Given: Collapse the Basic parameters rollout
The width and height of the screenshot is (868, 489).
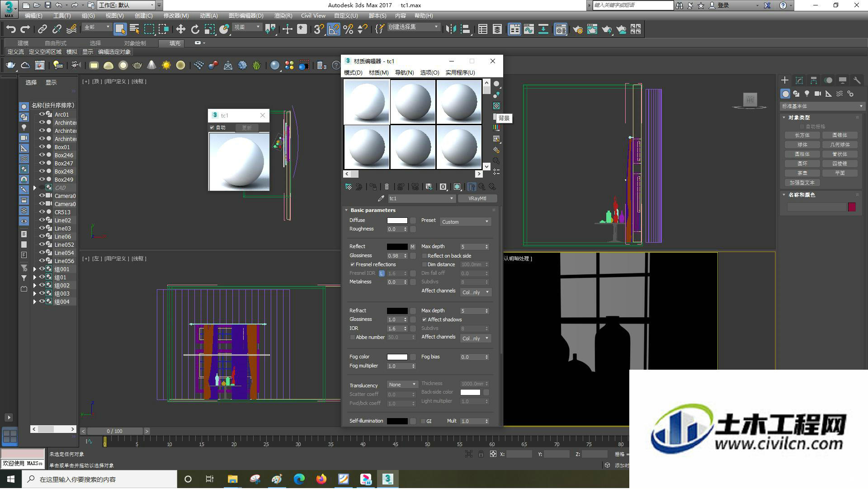Looking at the screenshot, I should [x=373, y=211].
